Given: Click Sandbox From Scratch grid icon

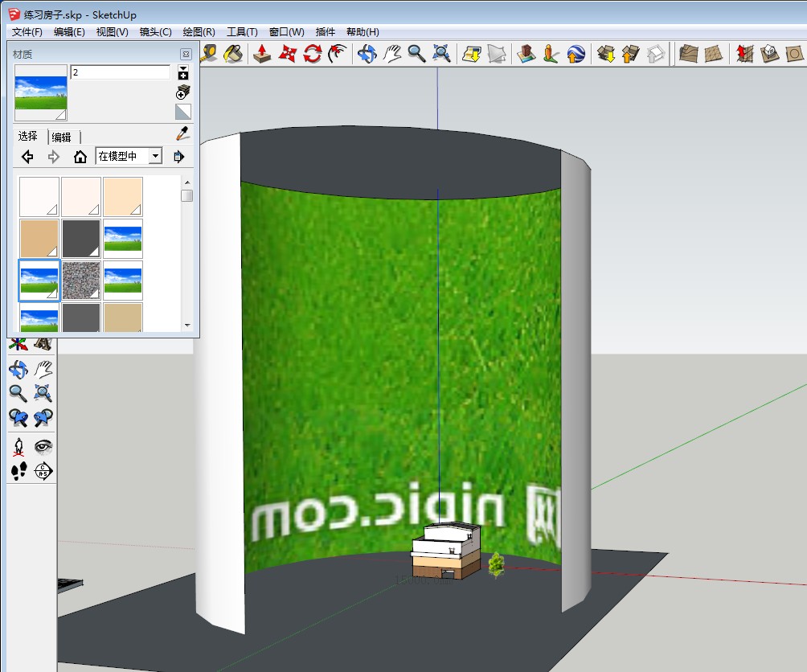Looking at the screenshot, I should coord(713,54).
